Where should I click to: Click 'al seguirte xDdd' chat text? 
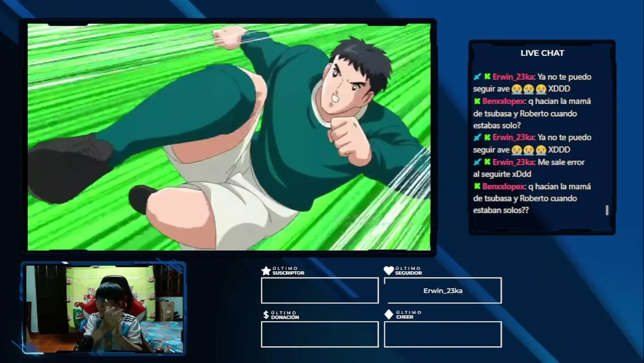[502, 174]
